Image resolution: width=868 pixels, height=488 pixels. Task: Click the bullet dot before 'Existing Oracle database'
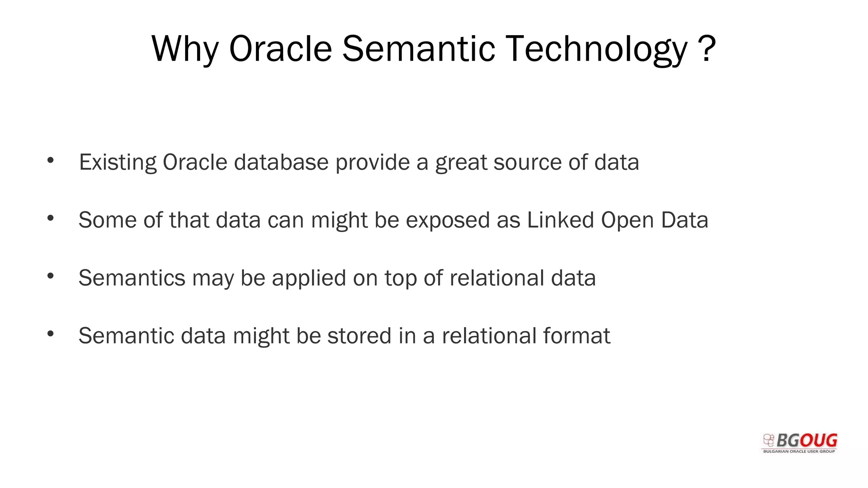(x=50, y=161)
